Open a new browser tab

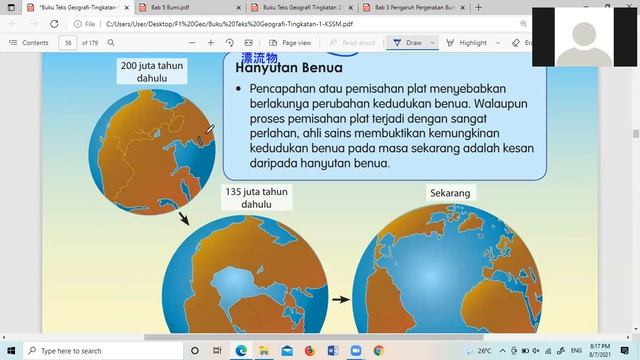click(x=478, y=7)
